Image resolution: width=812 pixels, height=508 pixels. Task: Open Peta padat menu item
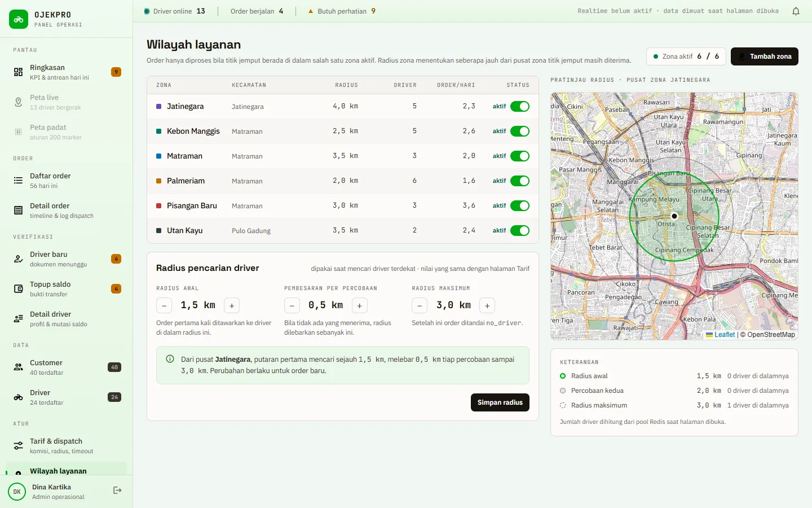click(67, 132)
